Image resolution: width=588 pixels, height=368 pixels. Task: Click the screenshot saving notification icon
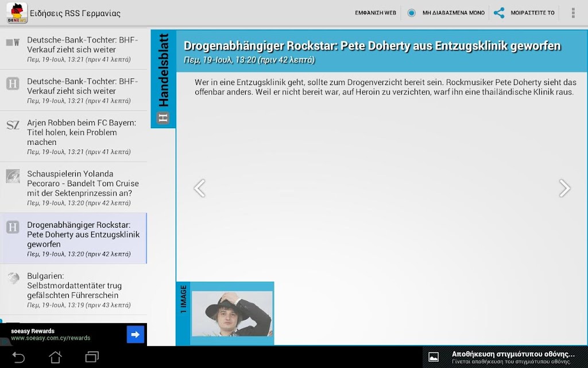coord(434,357)
